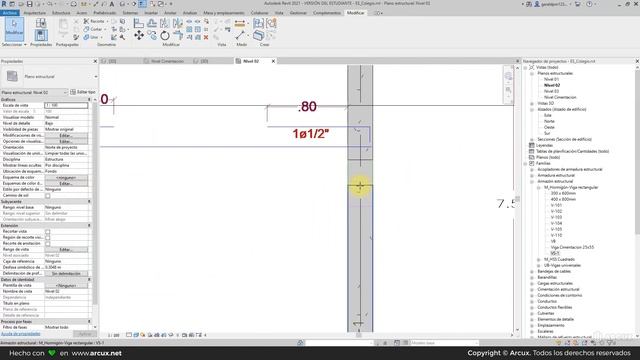Click Editar for Modificaciones de visibilidad
The width and height of the screenshot is (640, 360).
click(66, 136)
